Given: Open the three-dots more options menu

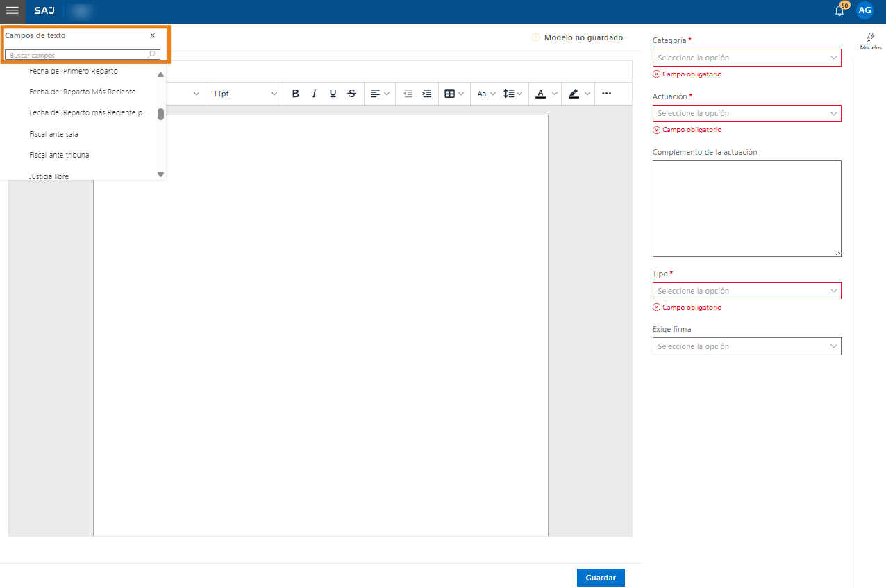Looking at the screenshot, I should [606, 94].
